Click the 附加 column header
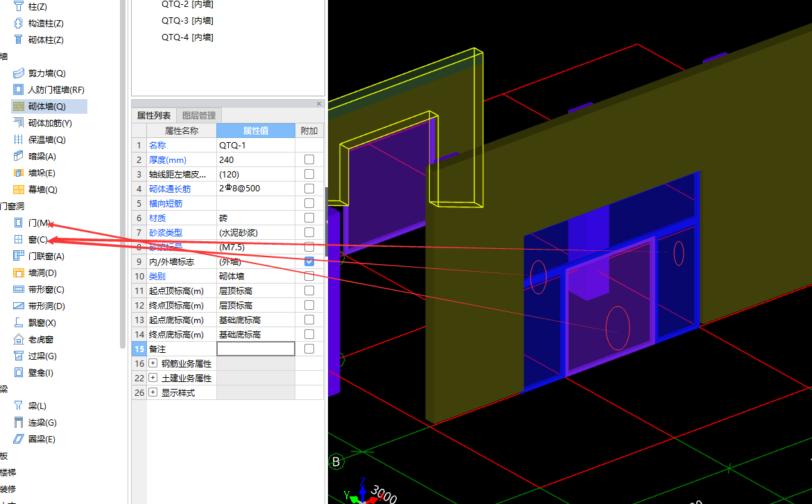The image size is (812, 504). pos(309,130)
